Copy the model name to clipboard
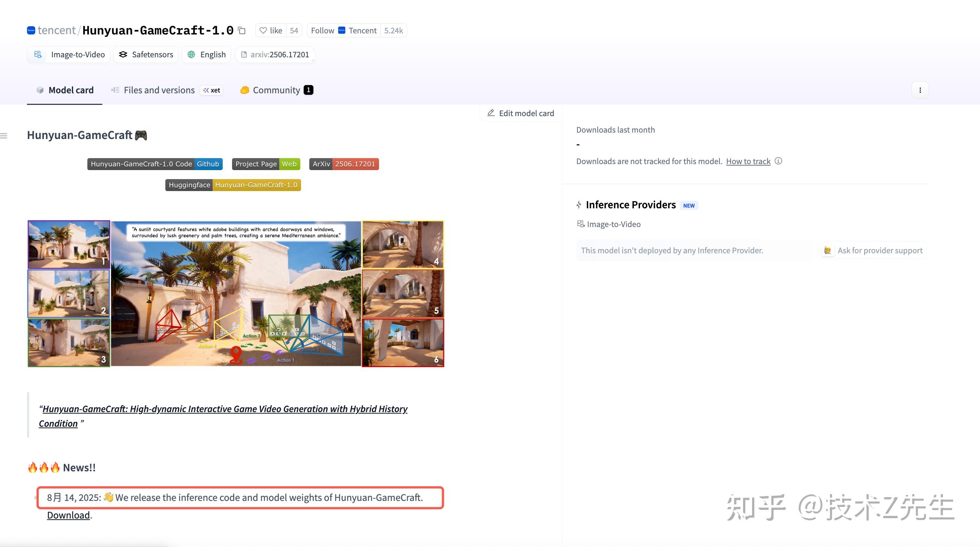The image size is (980, 547). click(x=242, y=30)
